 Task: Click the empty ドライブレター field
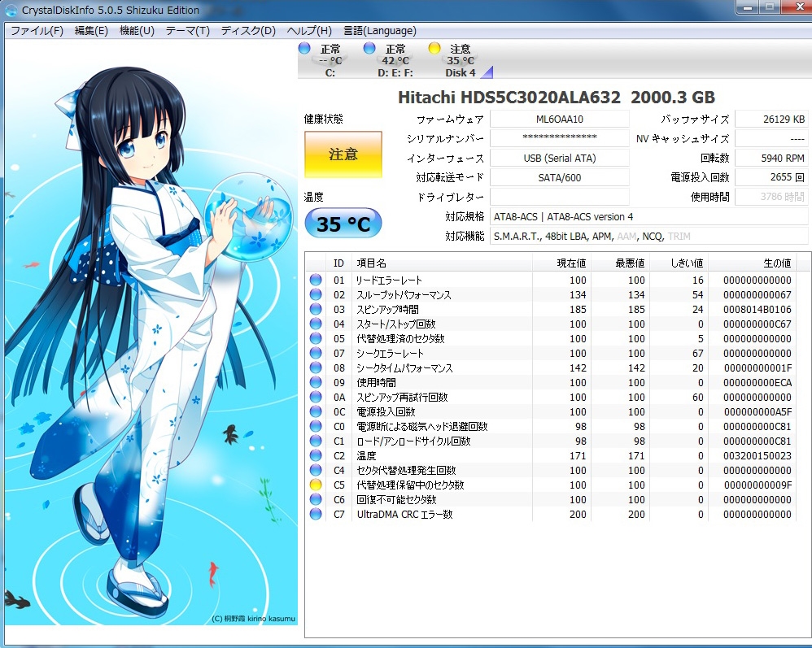559,197
